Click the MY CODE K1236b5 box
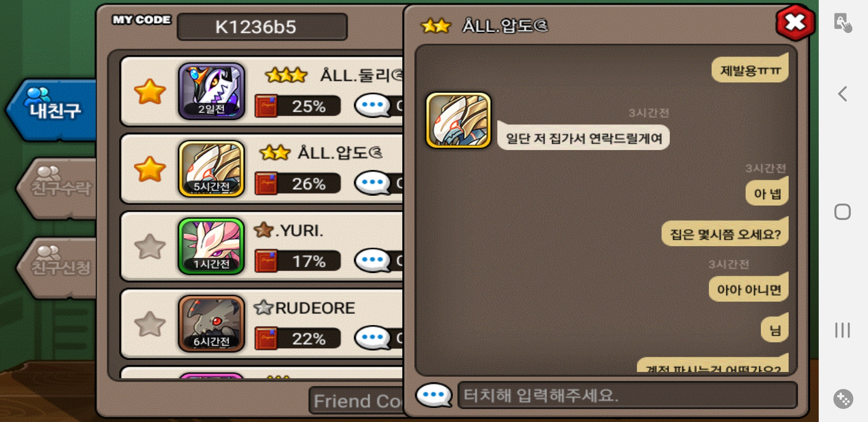The height and width of the screenshot is (422, 868). (x=262, y=27)
